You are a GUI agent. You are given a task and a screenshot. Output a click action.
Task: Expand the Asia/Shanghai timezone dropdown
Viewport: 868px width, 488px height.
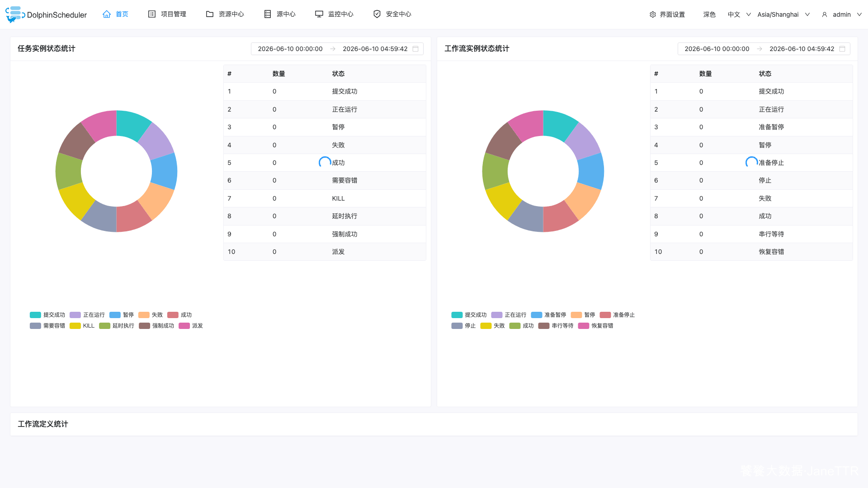point(783,14)
